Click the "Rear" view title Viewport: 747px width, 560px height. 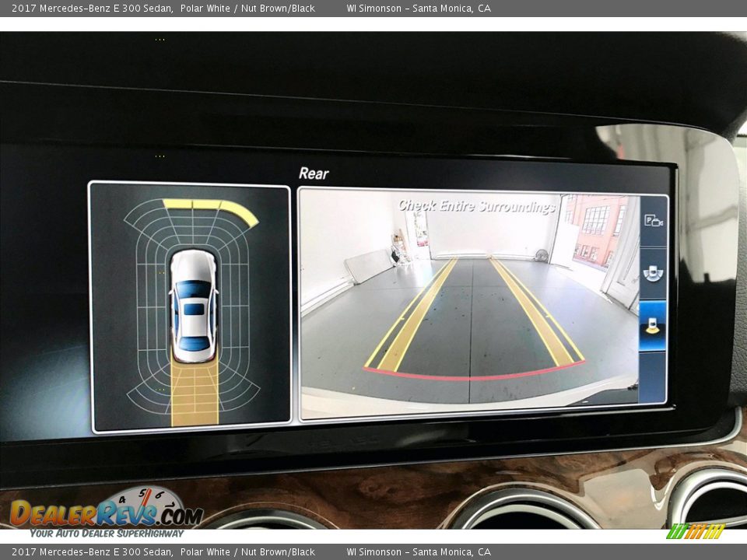click(x=314, y=173)
